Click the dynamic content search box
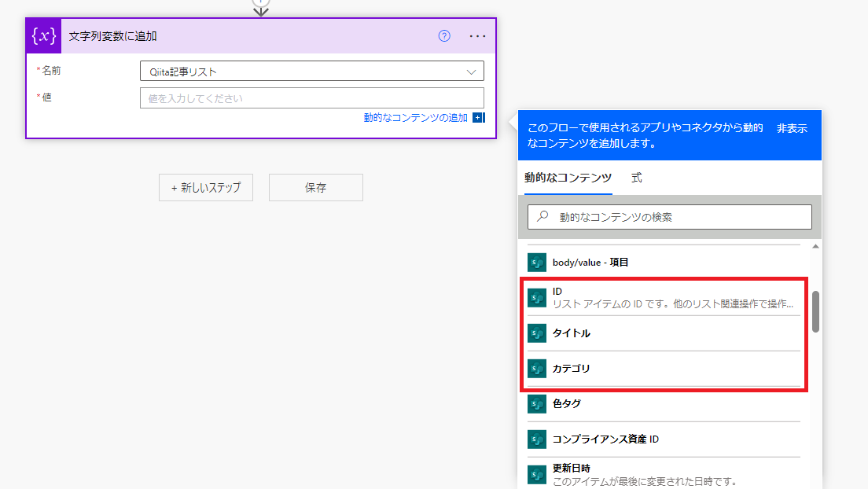The width and height of the screenshot is (868, 489). (676, 217)
